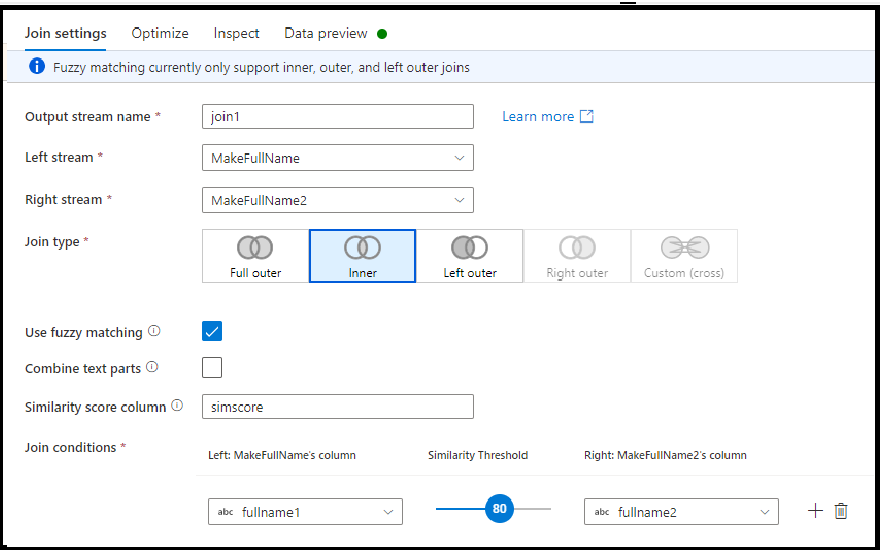
Task: Enable the Combine text parts checkbox
Action: (x=212, y=367)
